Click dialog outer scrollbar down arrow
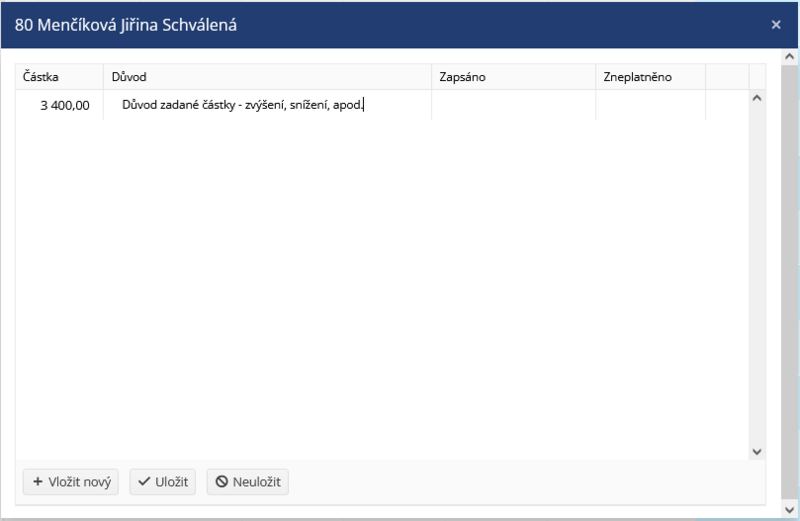 [x=790, y=509]
